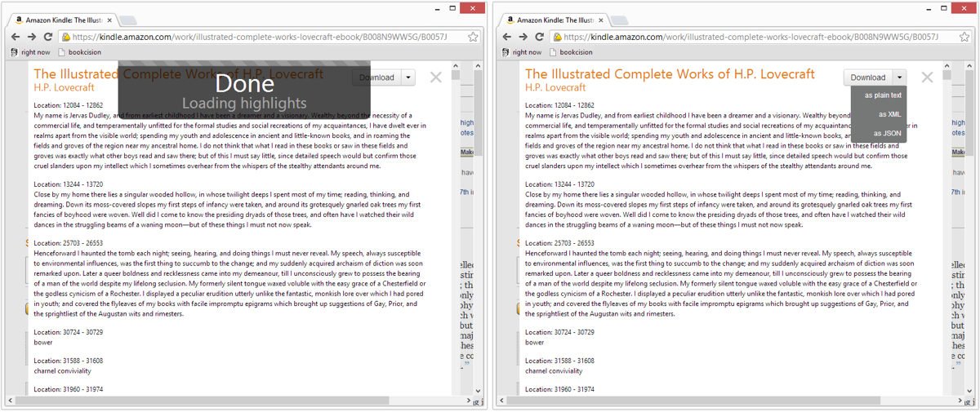Screen dimensions: 980x412
Task: Select 'Location: 31960 - 31974' in left window
Action: (69, 389)
